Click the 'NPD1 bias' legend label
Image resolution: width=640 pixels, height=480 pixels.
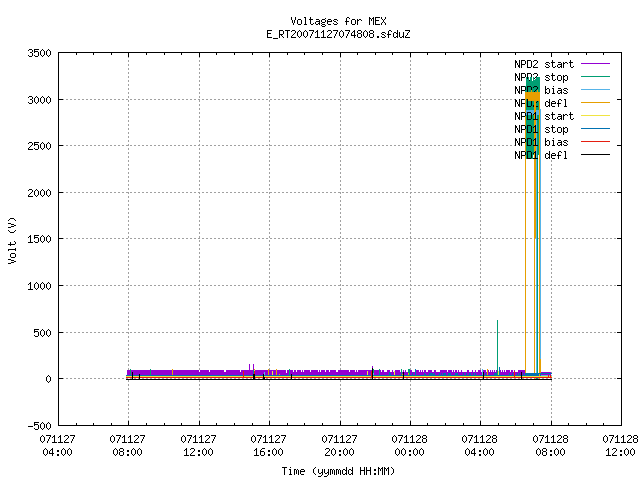tap(541, 142)
